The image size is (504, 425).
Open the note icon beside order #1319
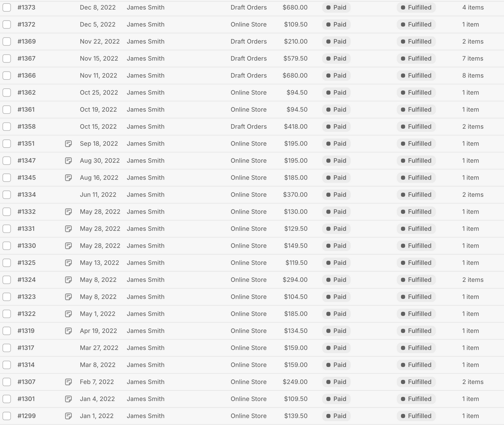point(68,331)
